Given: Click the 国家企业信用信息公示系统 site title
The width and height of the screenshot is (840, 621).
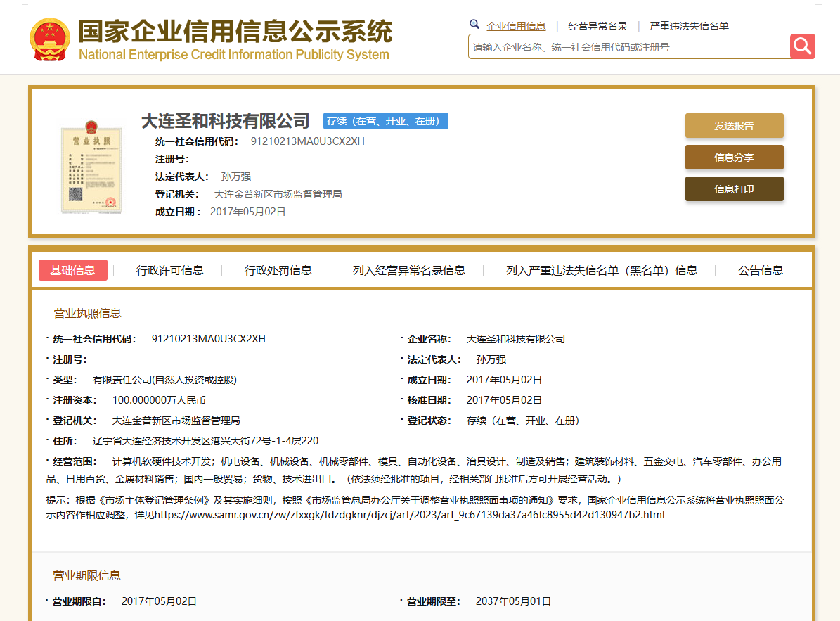Looking at the screenshot, I should point(235,32).
